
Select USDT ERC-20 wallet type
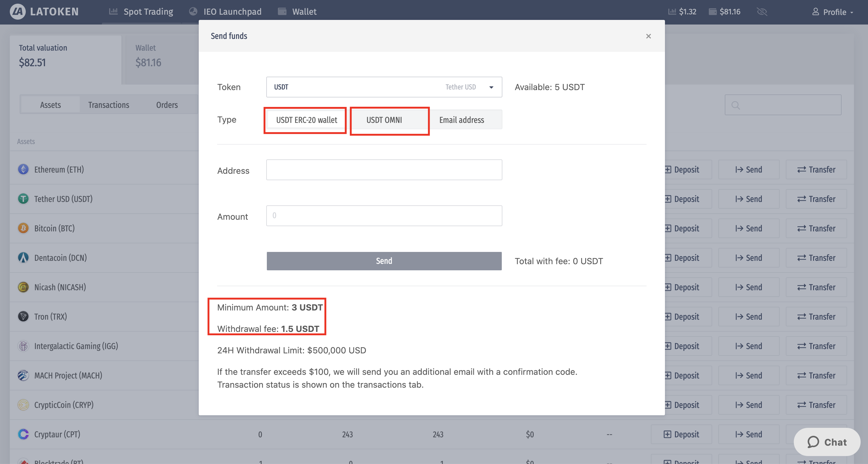306,120
